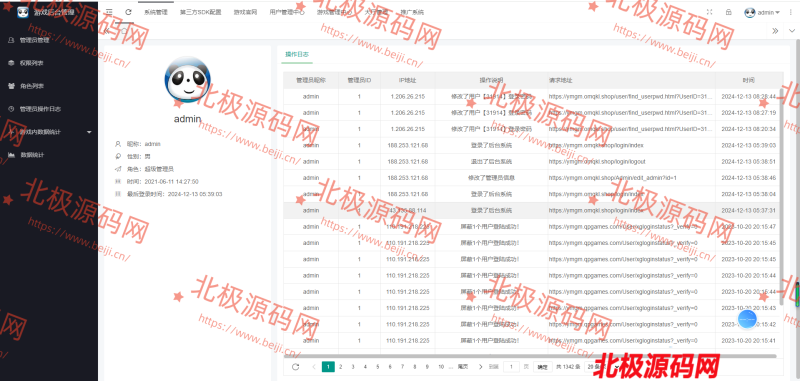The height and width of the screenshot is (381, 800).
Task: Click the 退出了后台系统 description cell
Action: (x=491, y=162)
